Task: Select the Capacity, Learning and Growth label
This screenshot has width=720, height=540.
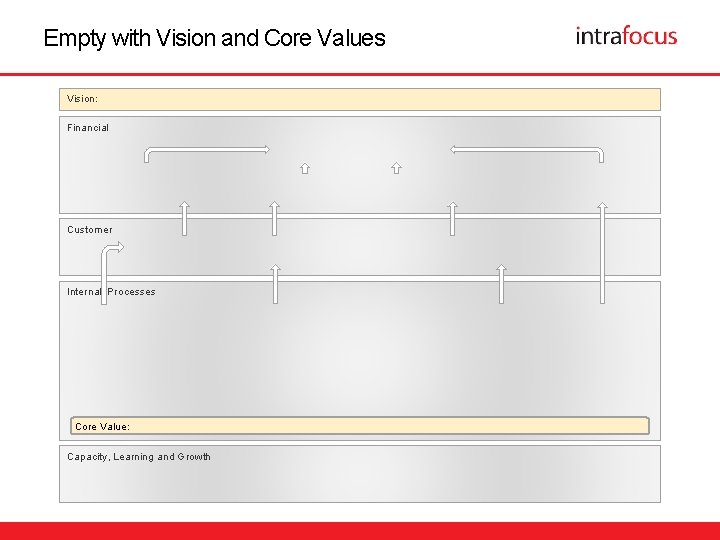Action: point(139,457)
